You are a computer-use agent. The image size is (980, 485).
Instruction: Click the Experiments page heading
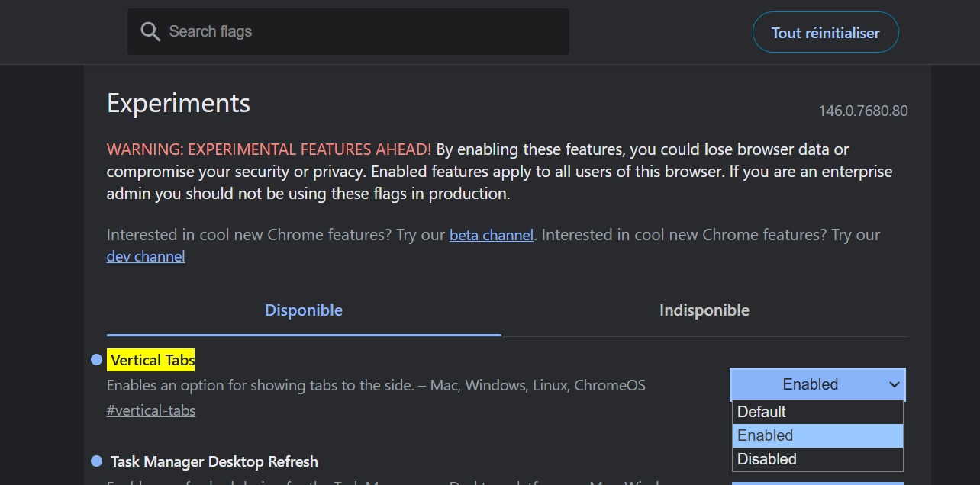click(178, 103)
